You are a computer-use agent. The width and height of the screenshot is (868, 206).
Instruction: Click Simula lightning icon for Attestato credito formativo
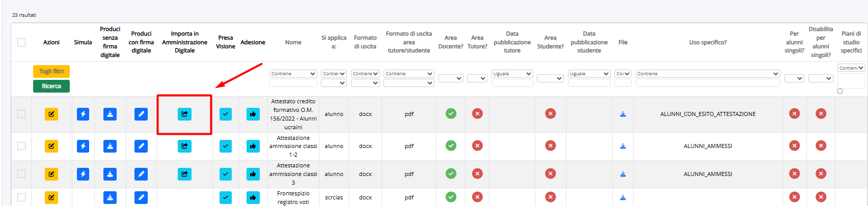click(x=83, y=114)
